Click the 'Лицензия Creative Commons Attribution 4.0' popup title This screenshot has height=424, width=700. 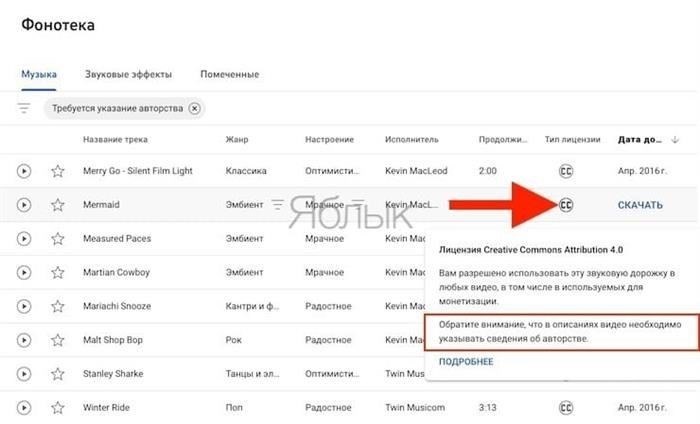(531, 250)
